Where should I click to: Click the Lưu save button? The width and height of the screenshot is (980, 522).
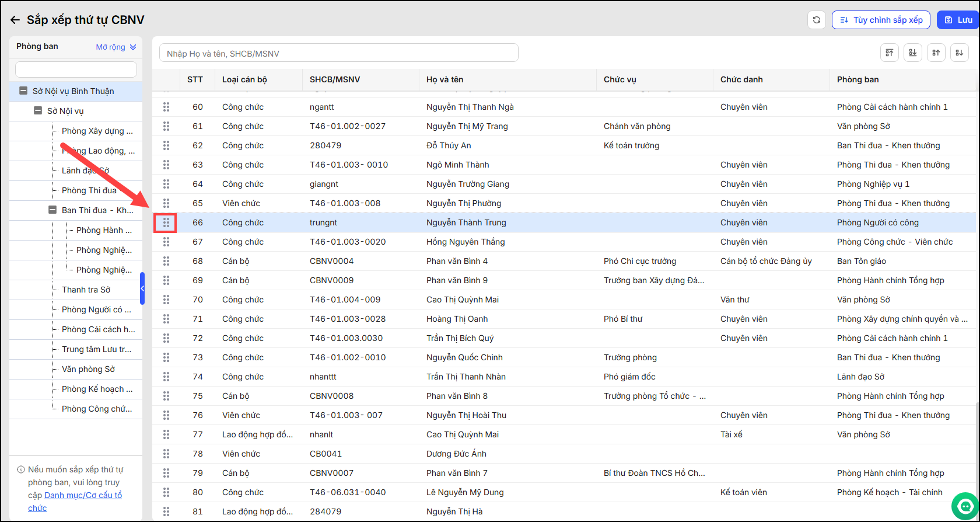point(957,20)
